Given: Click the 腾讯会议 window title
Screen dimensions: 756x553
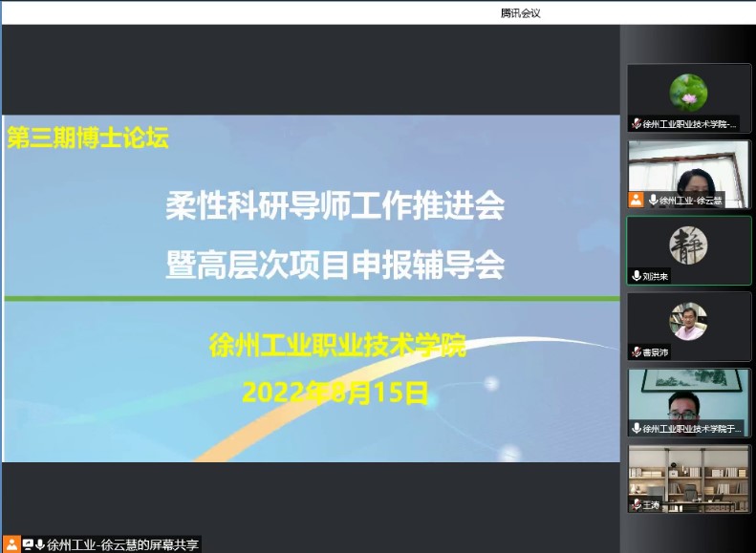Looking at the screenshot, I should click(521, 12).
